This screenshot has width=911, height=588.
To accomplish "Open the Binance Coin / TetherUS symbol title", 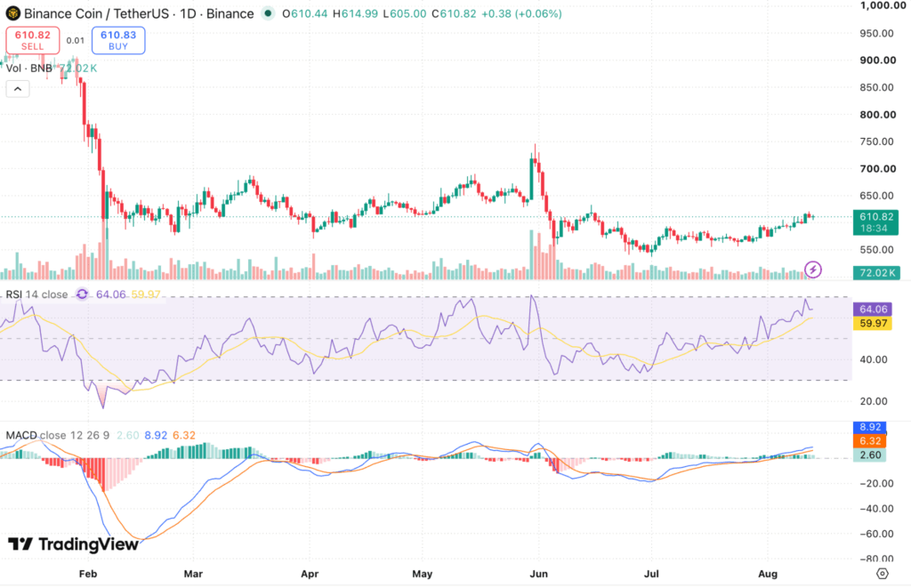I will (x=138, y=13).
